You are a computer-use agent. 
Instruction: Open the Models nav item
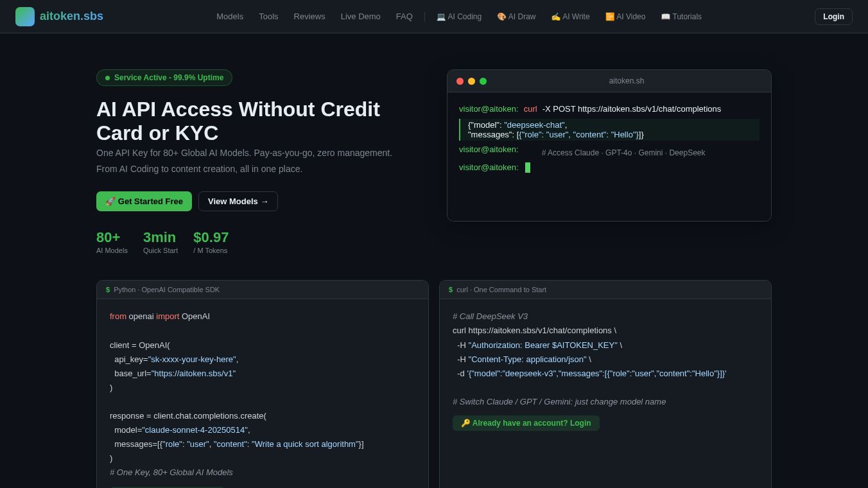230,17
